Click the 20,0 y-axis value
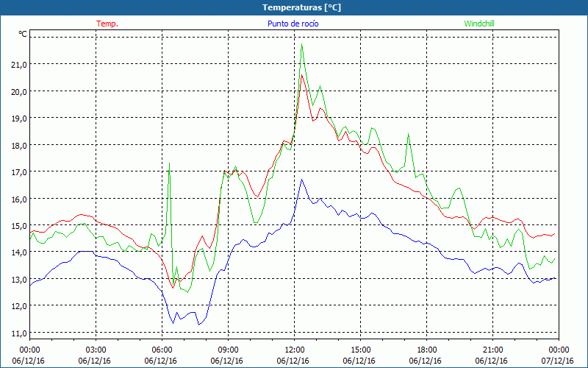The width and height of the screenshot is (588, 368). [20, 91]
